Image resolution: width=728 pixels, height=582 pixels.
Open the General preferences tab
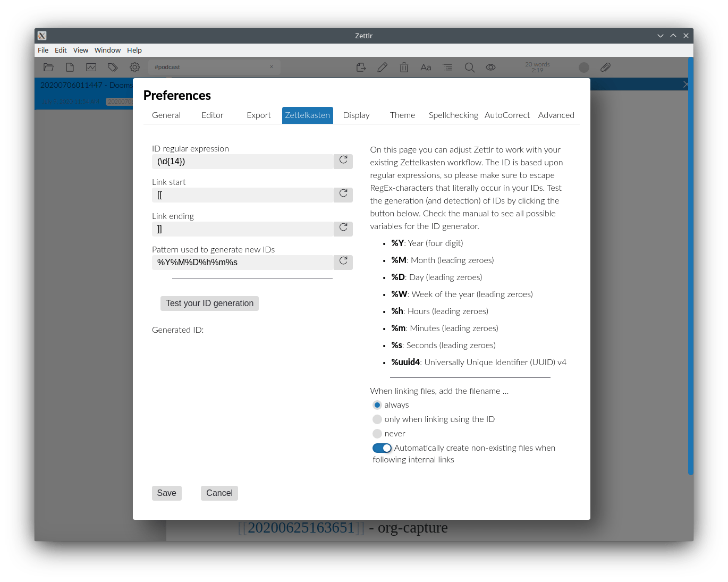coord(166,115)
